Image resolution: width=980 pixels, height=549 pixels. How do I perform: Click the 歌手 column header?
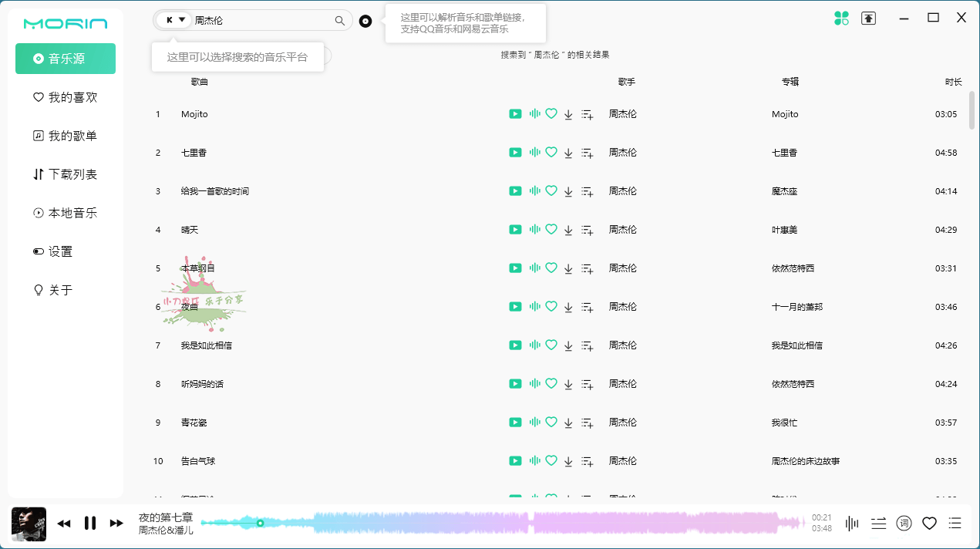(626, 82)
